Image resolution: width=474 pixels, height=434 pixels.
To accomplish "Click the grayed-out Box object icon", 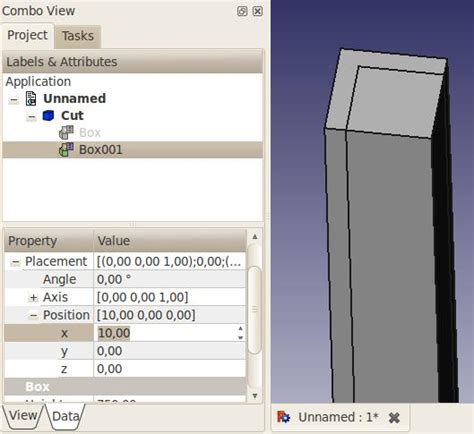I will pos(66,133).
